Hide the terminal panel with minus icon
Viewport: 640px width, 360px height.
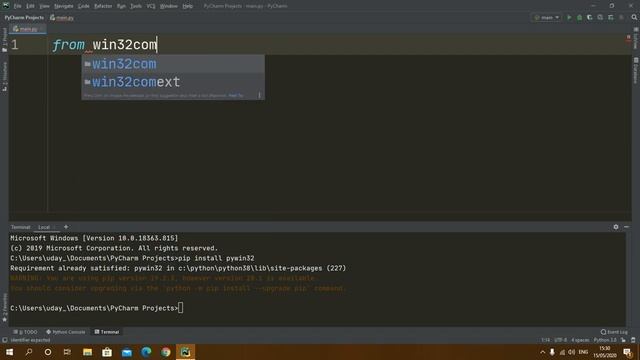(x=627, y=227)
